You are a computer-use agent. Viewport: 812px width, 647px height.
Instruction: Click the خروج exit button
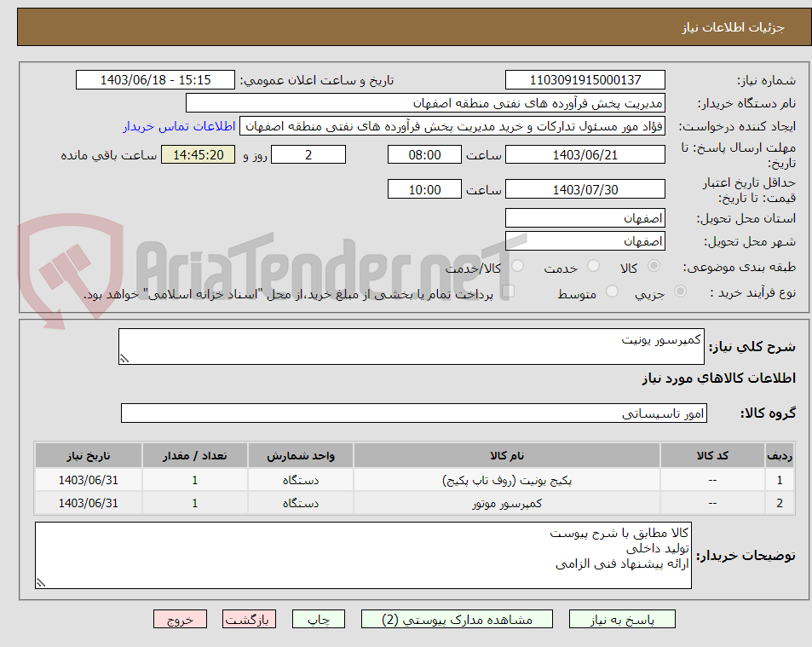pyautogui.click(x=180, y=619)
